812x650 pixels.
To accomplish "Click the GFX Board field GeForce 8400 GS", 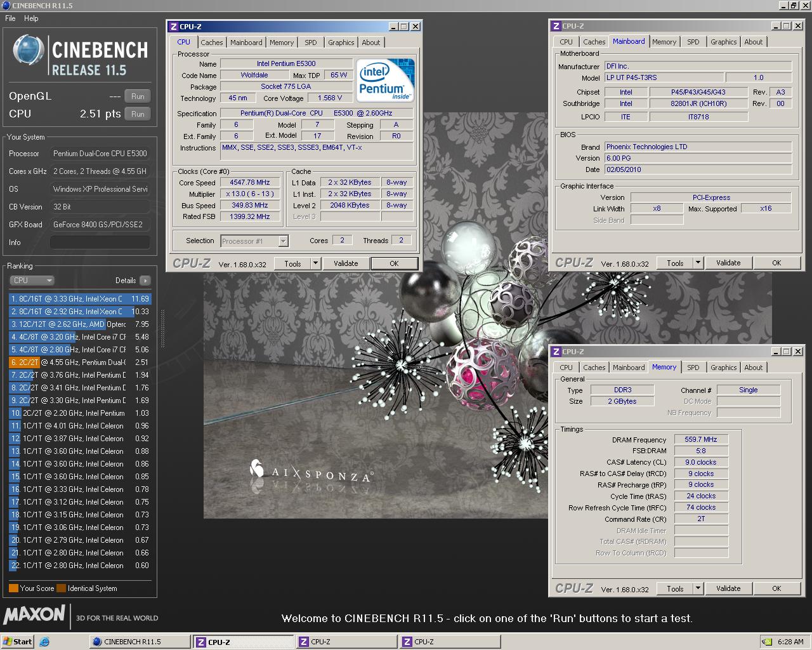I will point(100,225).
